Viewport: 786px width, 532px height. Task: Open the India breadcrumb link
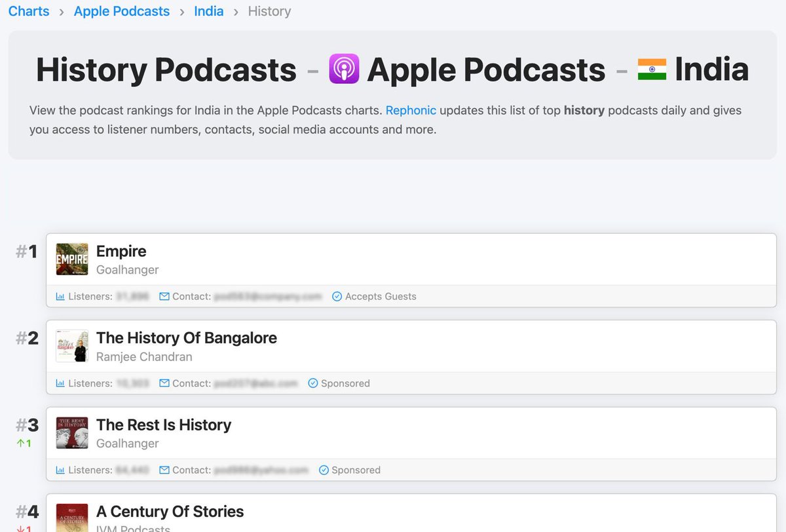coord(209,11)
